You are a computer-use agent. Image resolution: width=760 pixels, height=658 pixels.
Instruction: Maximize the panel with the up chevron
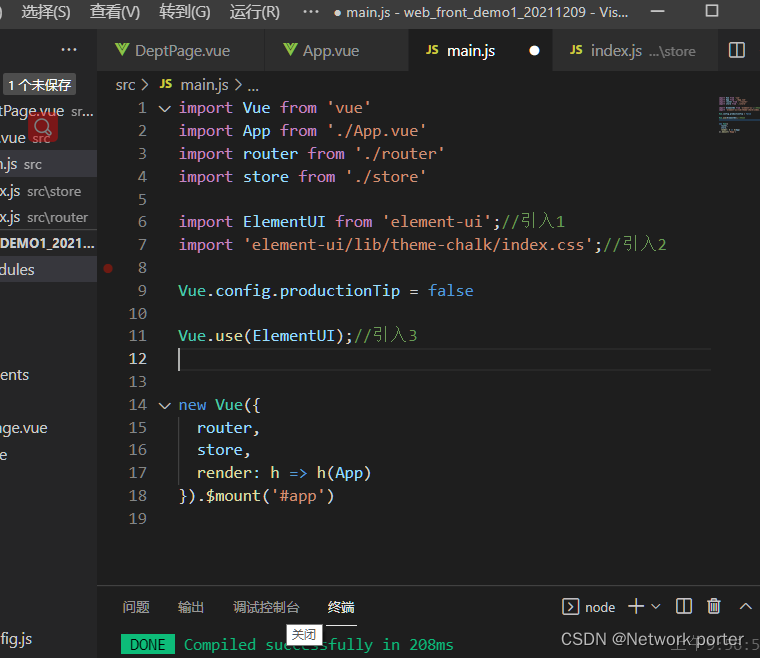point(745,606)
